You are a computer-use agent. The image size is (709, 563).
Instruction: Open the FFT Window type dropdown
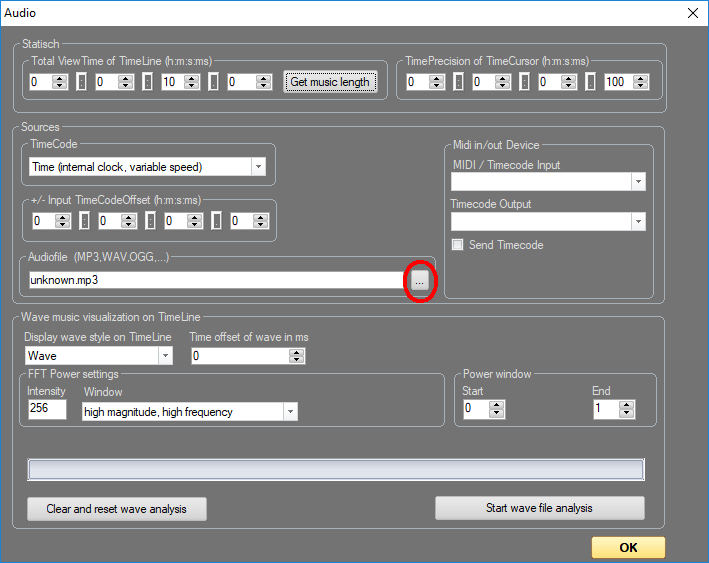290,411
